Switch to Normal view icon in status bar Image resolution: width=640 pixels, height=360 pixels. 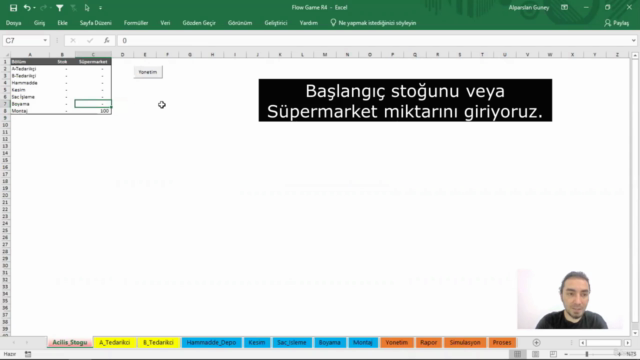tap(518, 354)
